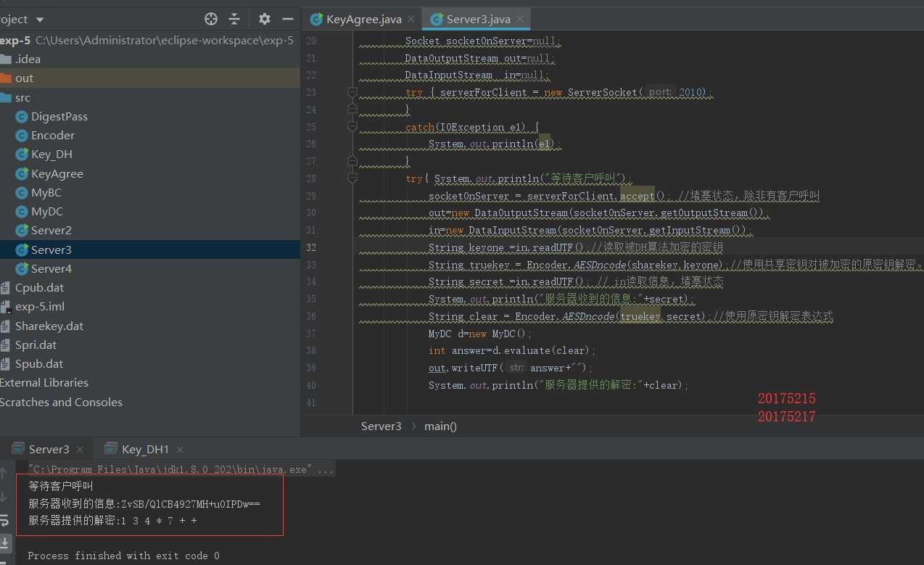Screen dimensions: 924x565
Task: Open Project panel settings gear
Action: pos(265,19)
